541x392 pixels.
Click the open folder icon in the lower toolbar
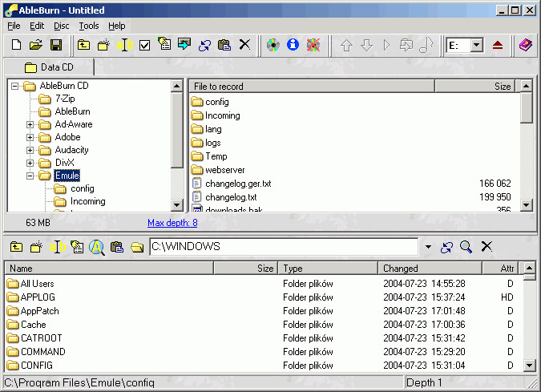click(x=137, y=247)
